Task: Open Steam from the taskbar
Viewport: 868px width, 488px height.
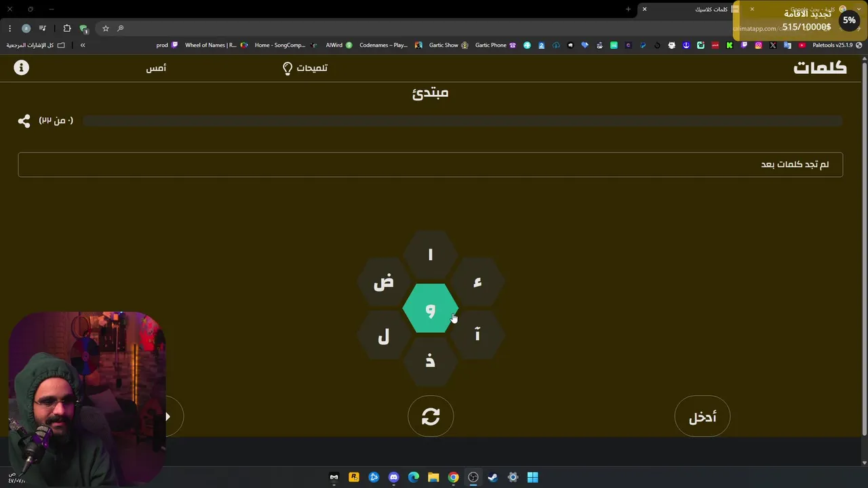Action: point(493,477)
